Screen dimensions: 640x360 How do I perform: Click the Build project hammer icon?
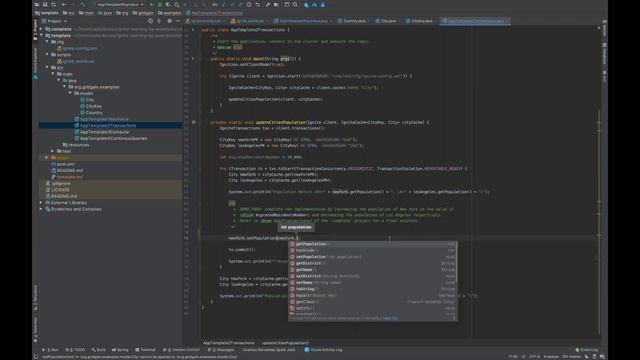pos(83,4)
